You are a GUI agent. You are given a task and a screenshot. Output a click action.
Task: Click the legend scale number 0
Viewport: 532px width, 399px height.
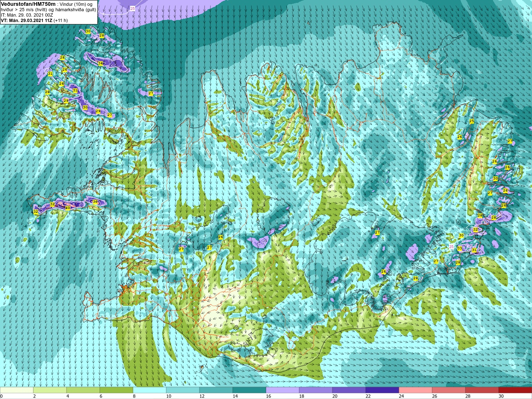click(1, 396)
